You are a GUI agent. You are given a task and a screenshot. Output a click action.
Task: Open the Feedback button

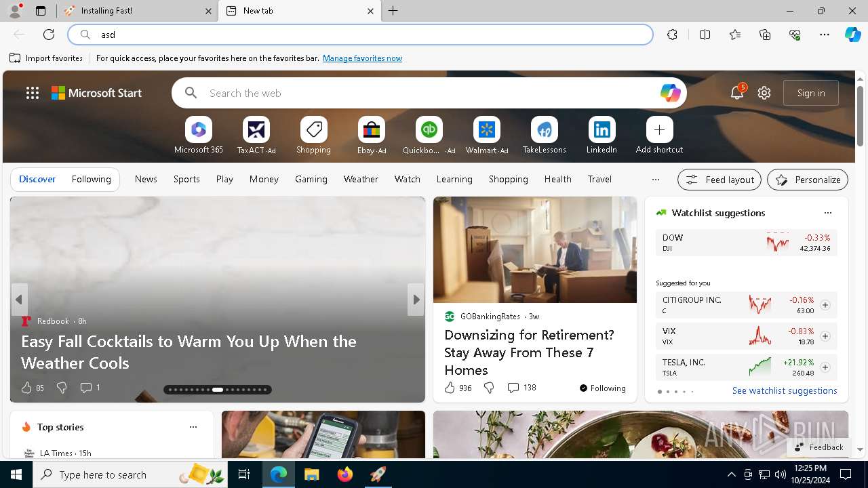pyautogui.click(x=818, y=447)
